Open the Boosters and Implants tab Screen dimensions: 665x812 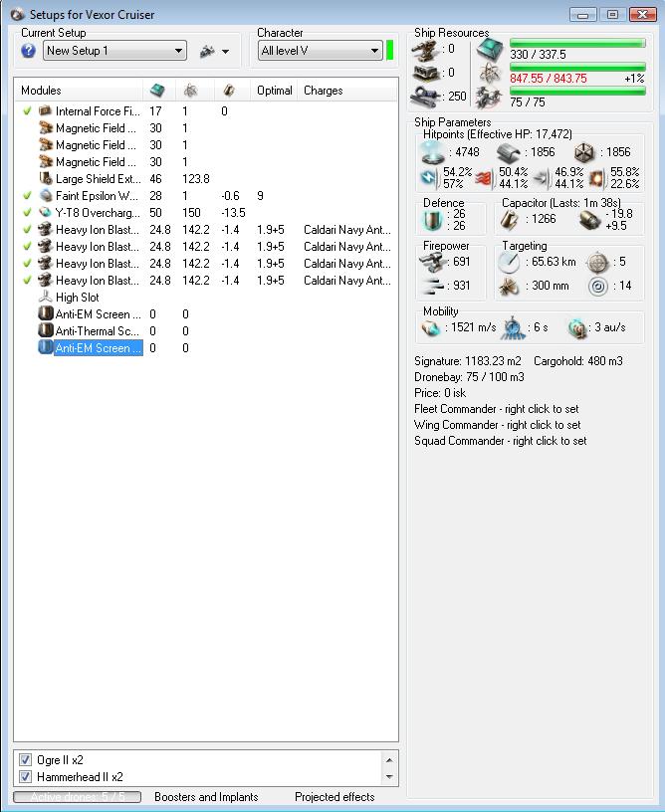206,796
